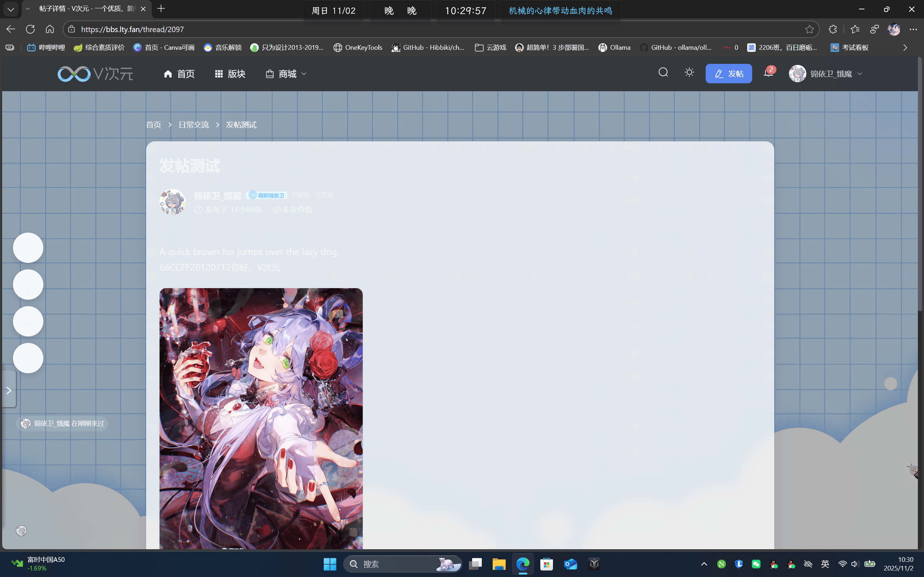The width and height of the screenshot is (924, 577).
Task: Open the notification bell with badge
Action: (768, 72)
